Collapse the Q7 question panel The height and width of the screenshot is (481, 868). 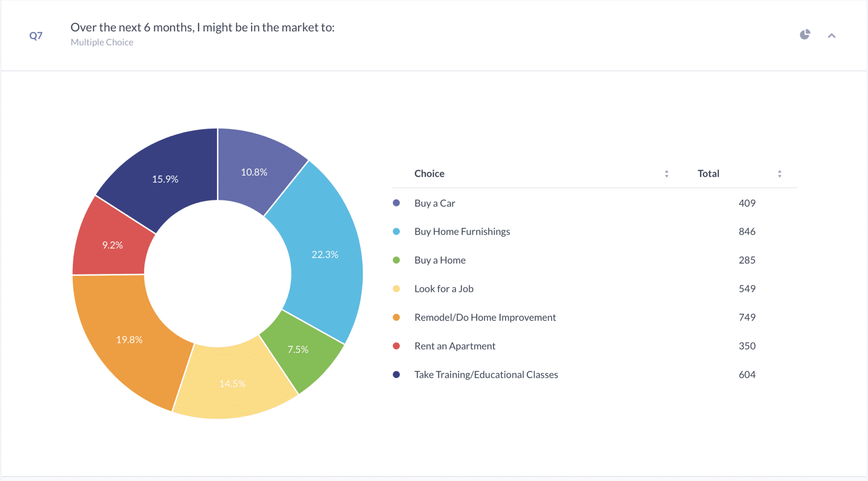click(x=832, y=36)
